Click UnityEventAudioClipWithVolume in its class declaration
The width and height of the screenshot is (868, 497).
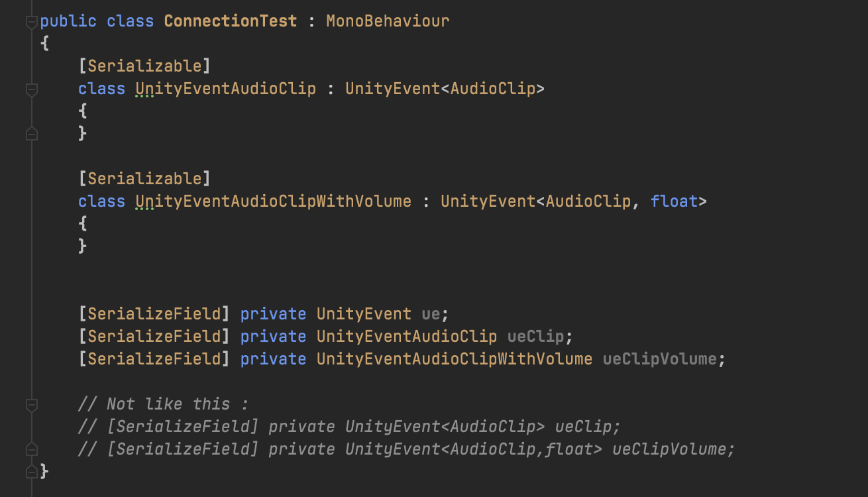[x=274, y=201]
